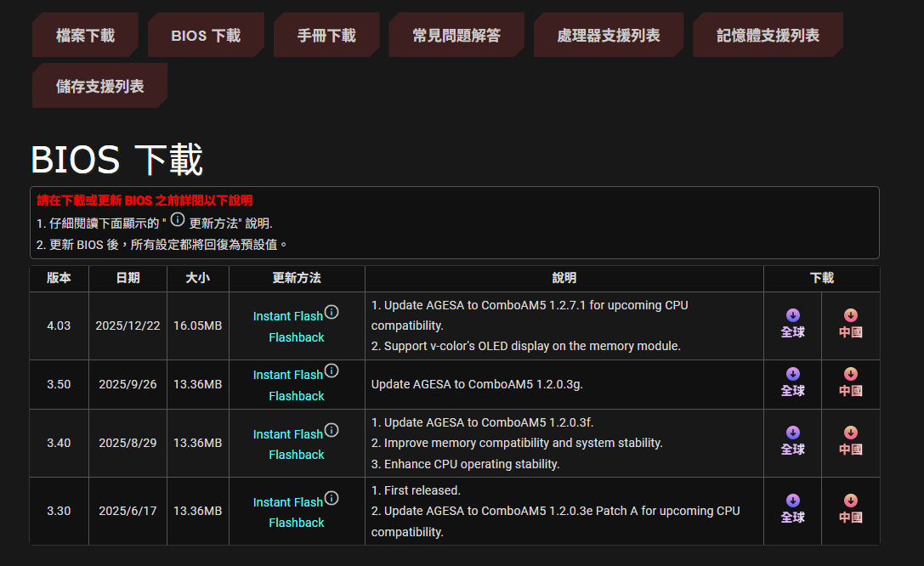
Task: Click info icon beside Instant Flash for version 3.40
Action: pos(332,430)
